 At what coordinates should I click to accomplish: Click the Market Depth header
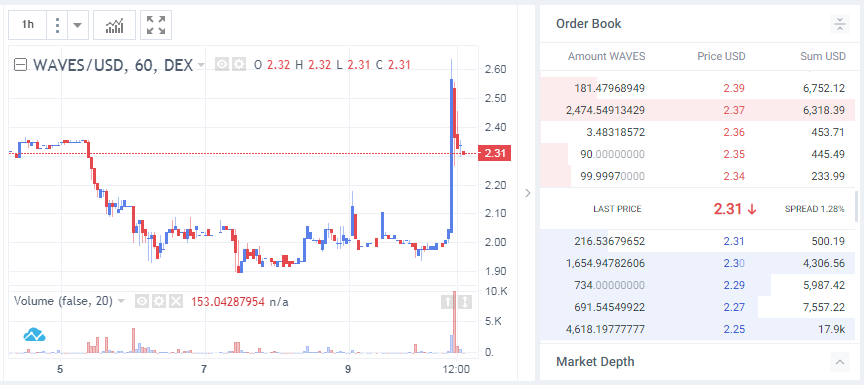click(x=595, y=362)
